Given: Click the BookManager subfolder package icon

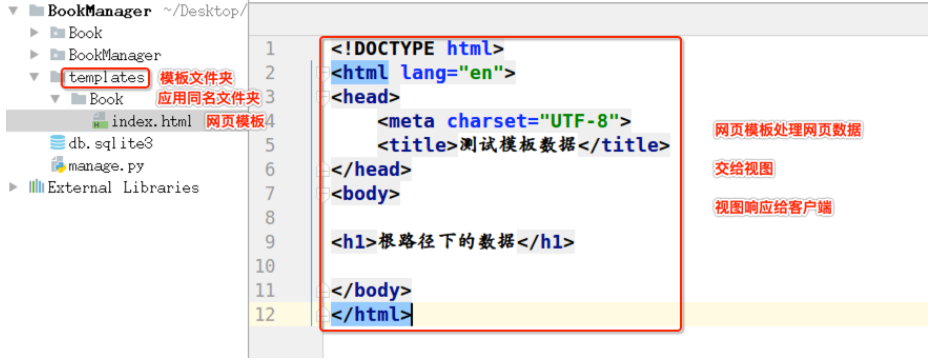Looking at the screenshot, I should click(57, 55).
